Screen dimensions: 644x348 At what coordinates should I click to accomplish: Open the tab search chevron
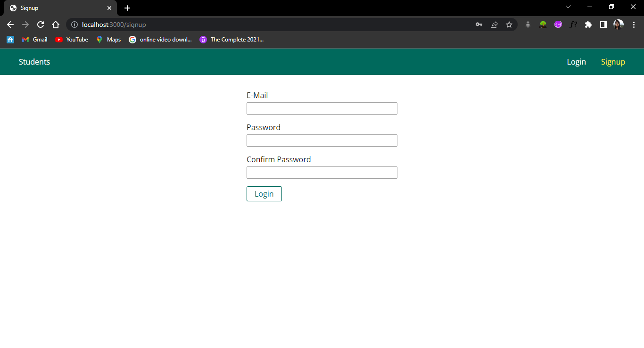coord(568,7)
